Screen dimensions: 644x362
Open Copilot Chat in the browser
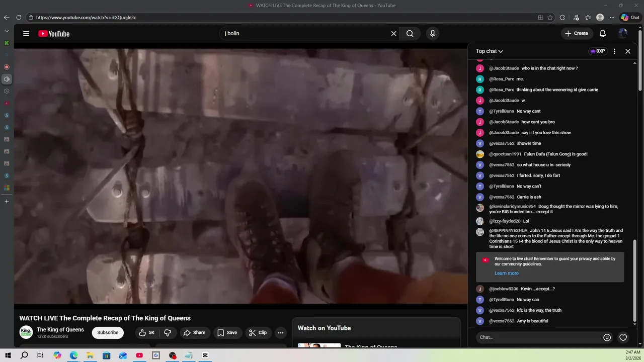coord(630,18)
